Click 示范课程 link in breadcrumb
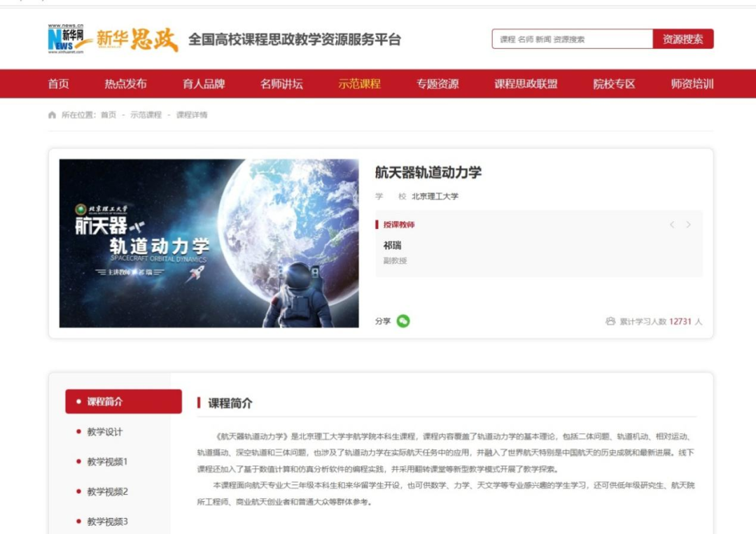This screenshot has width=756, height=534. (146, 115)
